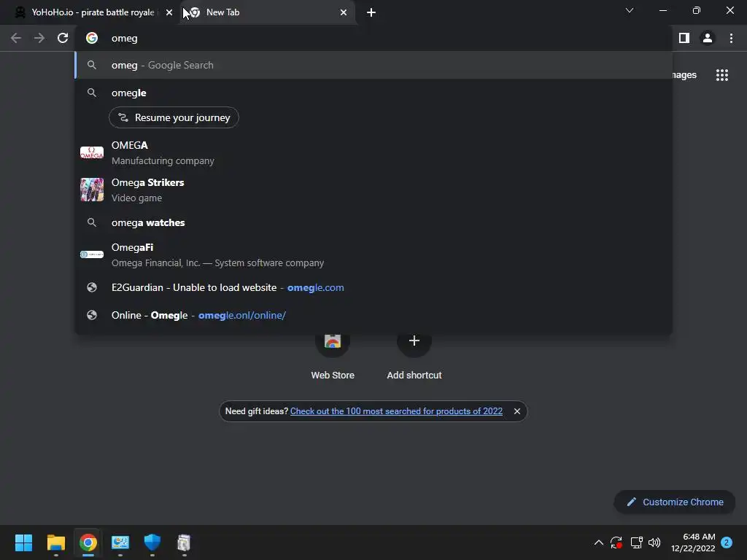Click the globe icon beside E2Guardian entry
This screenshot has width=747, height=560.
(x=92, y=287)
